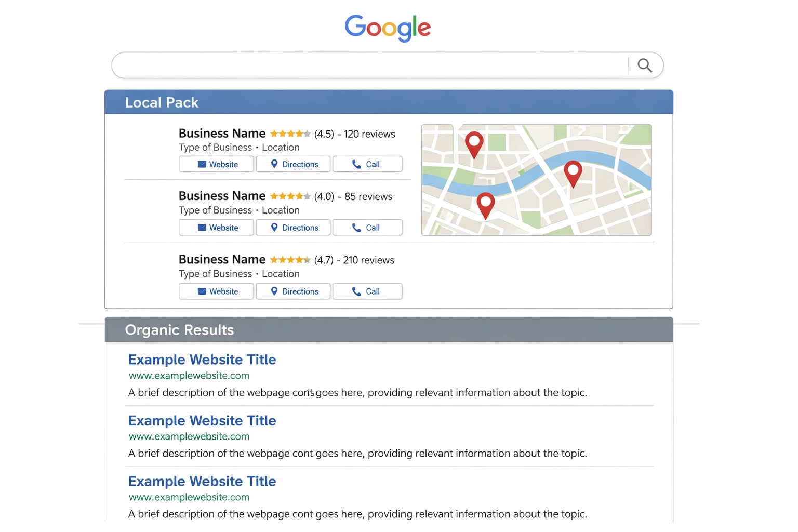This screenshot has height=532, width=798.
Task: Click the pin icon on the first Directions button
Action: [275, 164]
